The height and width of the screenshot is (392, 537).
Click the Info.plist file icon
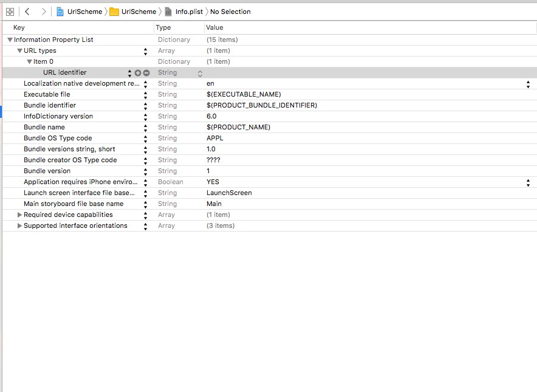point(168,12)
